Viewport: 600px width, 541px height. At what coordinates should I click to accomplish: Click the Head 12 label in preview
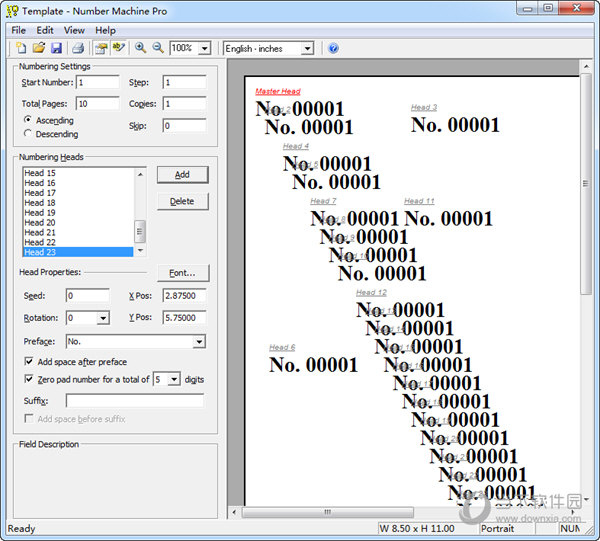[371, 293]
